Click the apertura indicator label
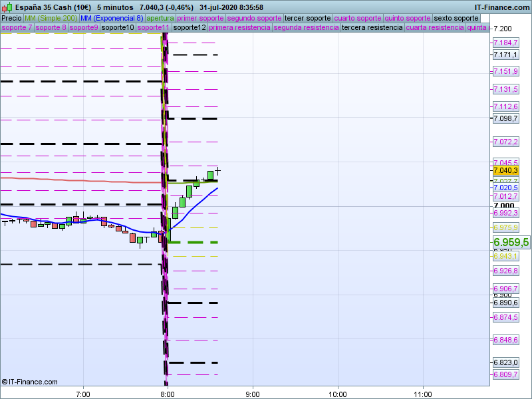The height and width of the screenshot is (399, 532). point(160,19)
